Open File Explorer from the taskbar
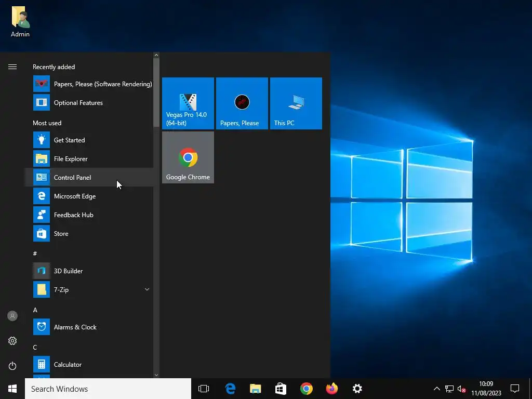Image resolution: width=532 pixels, height=399 pixels. (256, 389)
